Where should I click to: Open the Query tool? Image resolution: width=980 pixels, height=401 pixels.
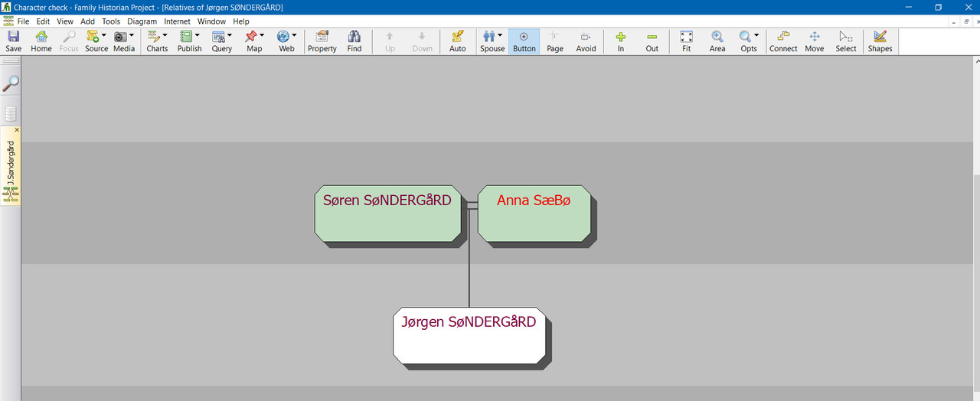(x=218, y=36)
